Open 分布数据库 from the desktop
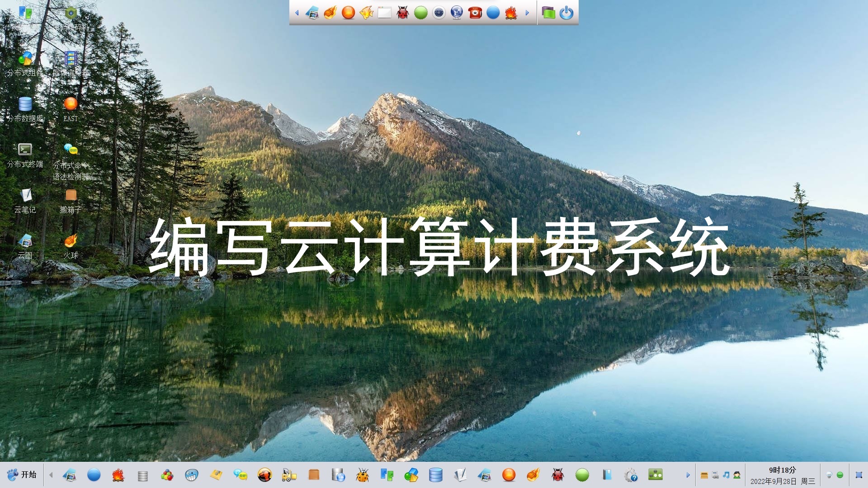The width and height of the screenshot is (868, 488). point(26,106)
